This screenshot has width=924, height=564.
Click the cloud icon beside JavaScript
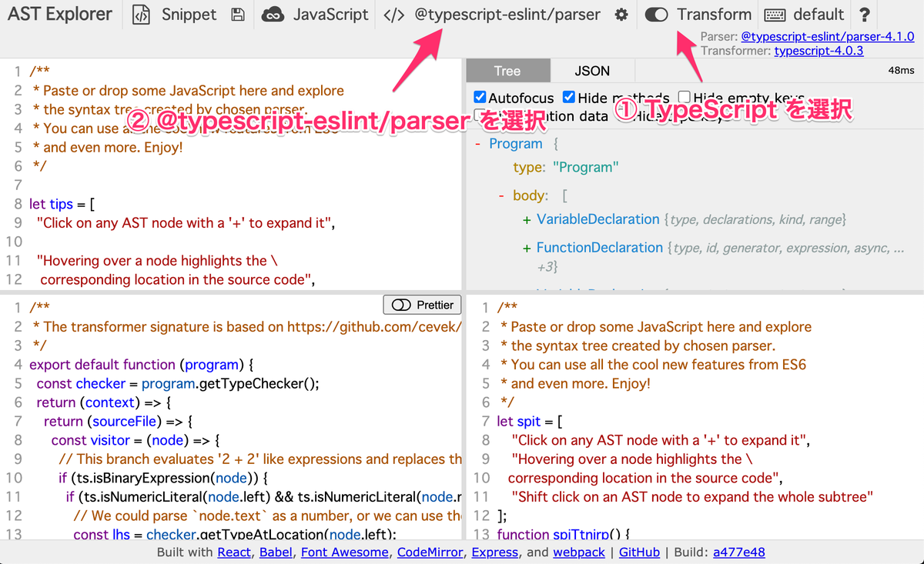[273, 15]
